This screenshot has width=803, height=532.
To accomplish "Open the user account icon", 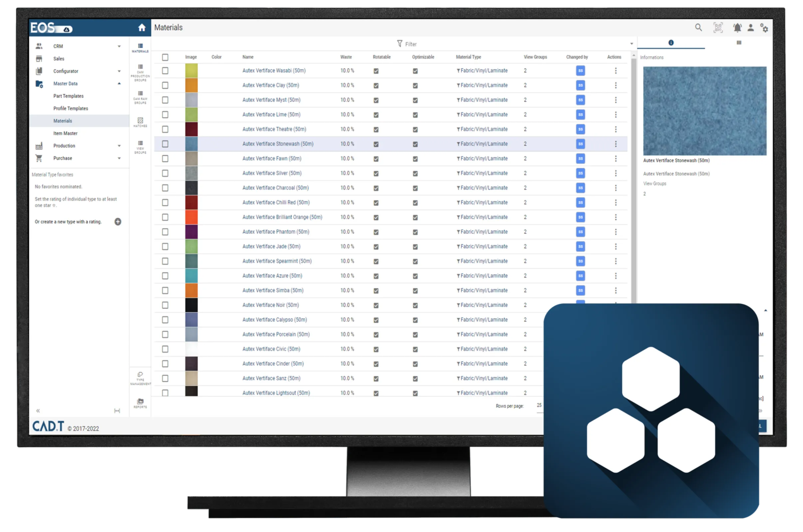I will tap(751, 28).
